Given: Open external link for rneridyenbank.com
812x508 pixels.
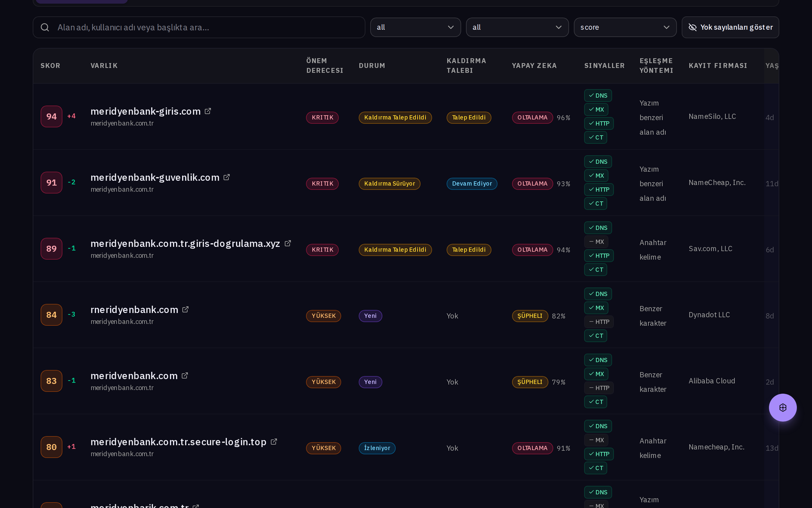Looking at the screenshot, I should 185,309.
